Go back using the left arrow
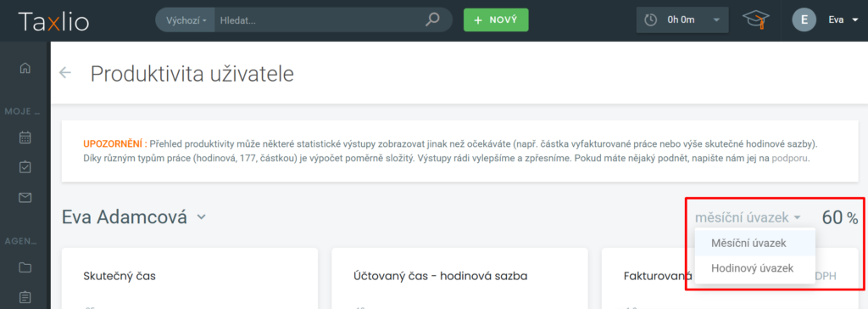This screenshot has width=868, height=309. click(x=65, y=73)
